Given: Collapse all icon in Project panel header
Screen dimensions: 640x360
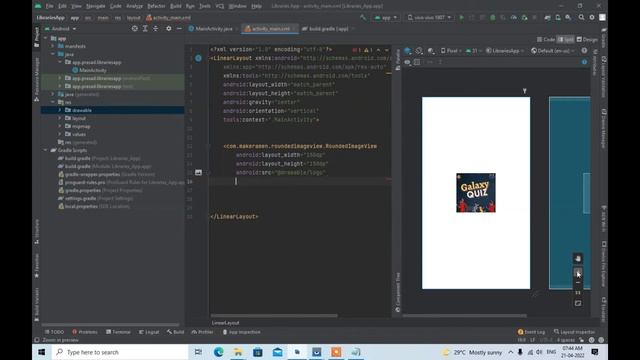Looking at the screenshot, I should [156, 29].
